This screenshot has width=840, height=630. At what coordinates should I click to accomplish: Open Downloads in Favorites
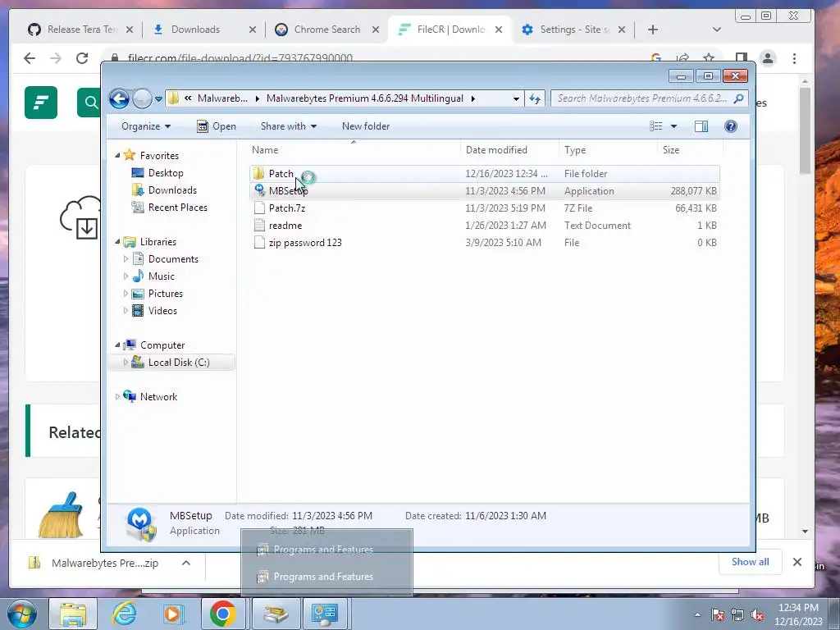(164, 190)
